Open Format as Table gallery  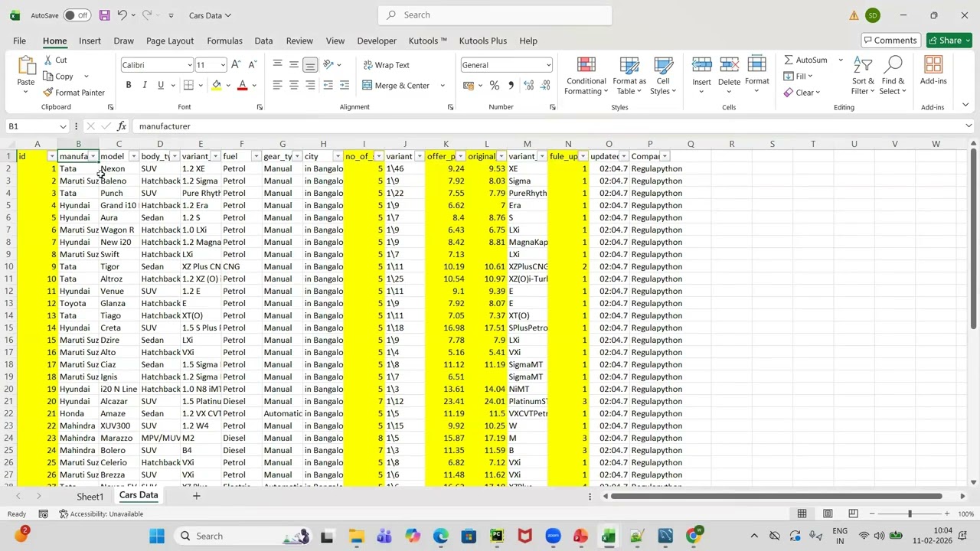point(629,76)
